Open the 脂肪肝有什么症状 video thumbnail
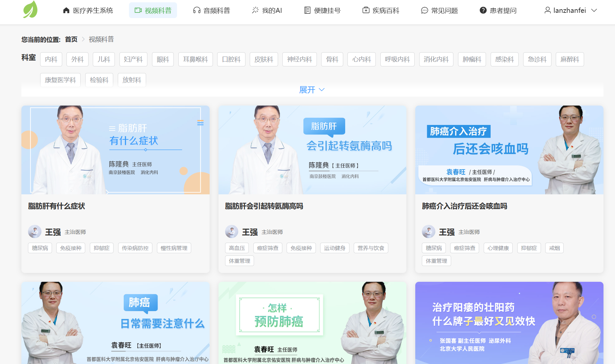 point(115,150)
